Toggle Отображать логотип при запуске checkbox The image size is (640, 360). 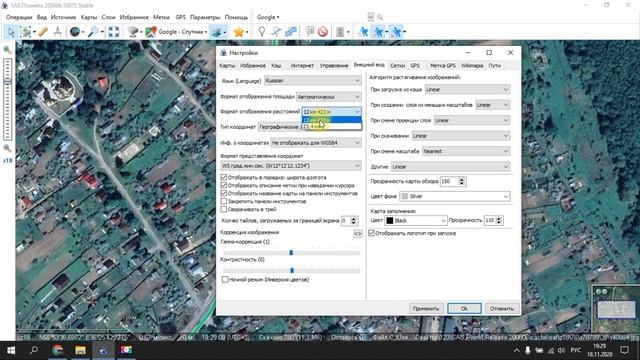371,233
